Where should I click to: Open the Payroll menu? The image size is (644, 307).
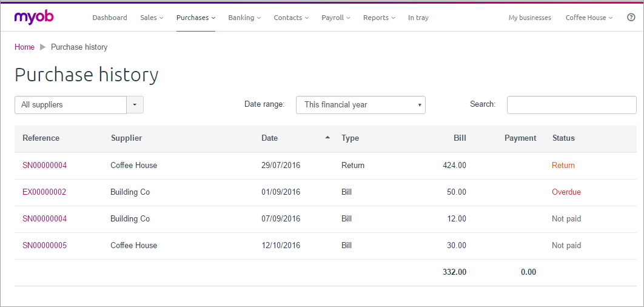tap(336, 18)
